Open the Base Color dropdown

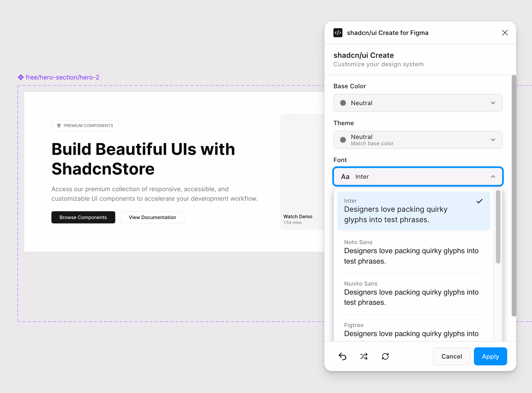tap(418, 103)
